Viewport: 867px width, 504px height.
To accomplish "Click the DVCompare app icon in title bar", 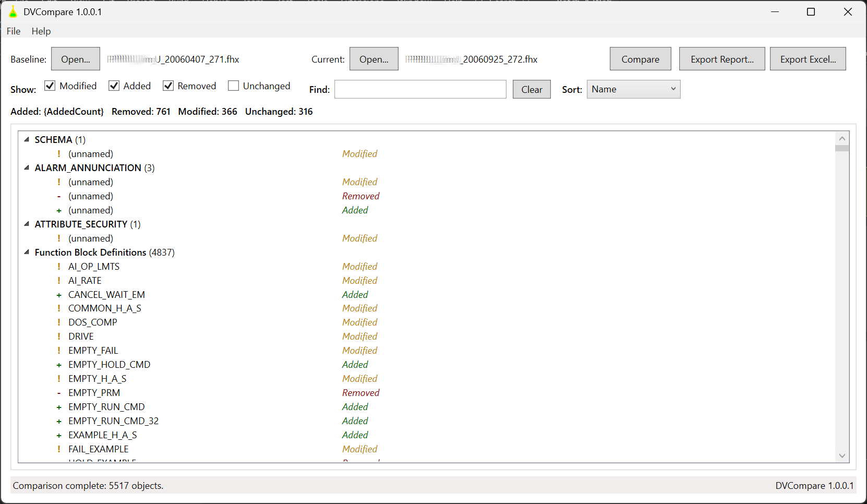I will tap(13, 11).
